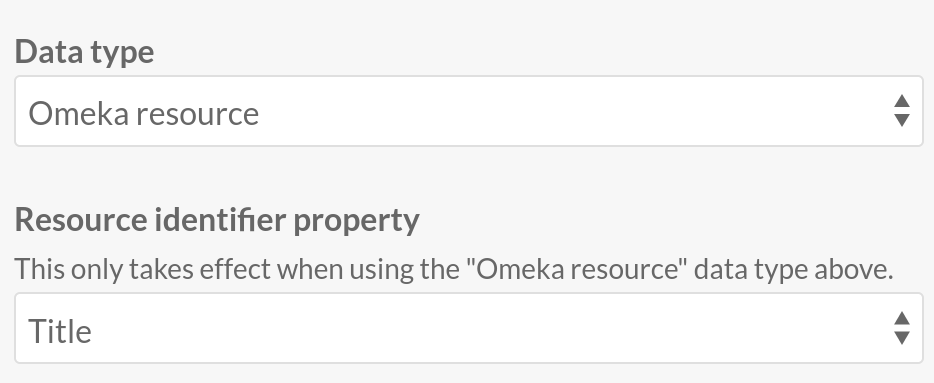The width and height of the screenshot is (934, 383).
Task: Click the up-down arrows icon on Data type select
Action: [902, 111]
